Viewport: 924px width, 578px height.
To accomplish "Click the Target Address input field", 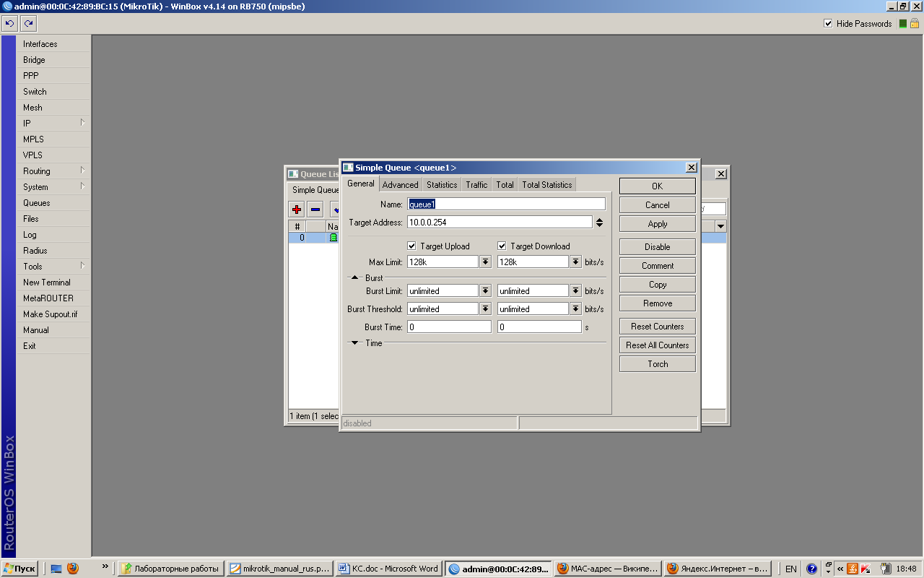I will point(500,223).
